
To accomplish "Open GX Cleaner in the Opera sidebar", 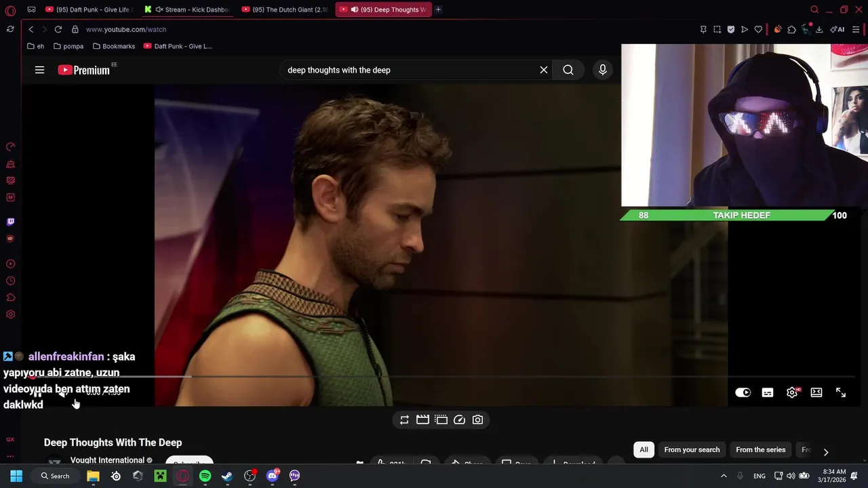I will pos(10,163).
